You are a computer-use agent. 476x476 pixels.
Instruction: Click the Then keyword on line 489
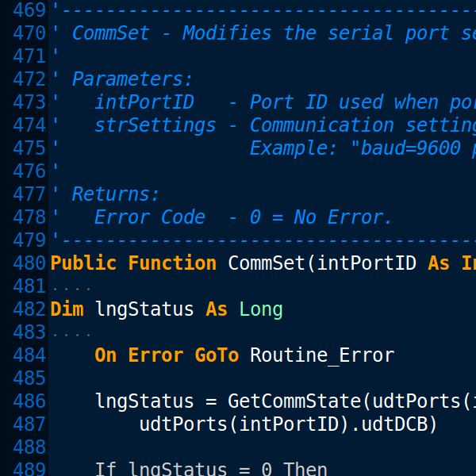(x=305, y=469)
